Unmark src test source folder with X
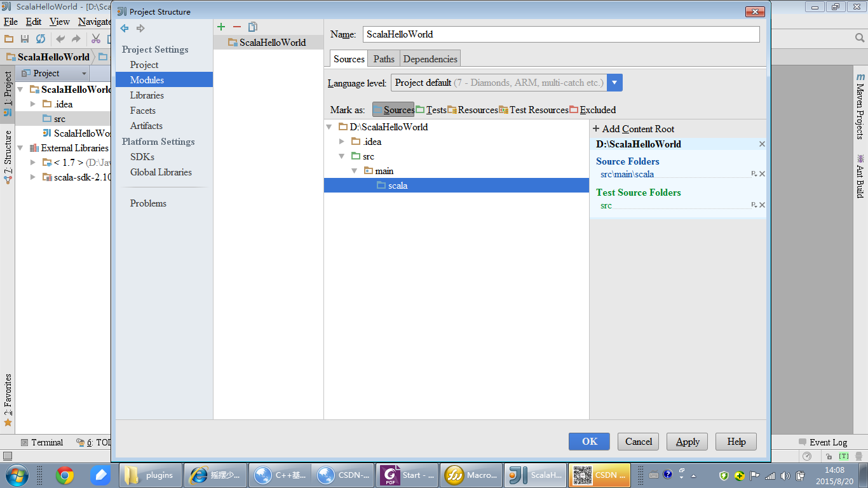Screen dimensions: 868x488 click(762, 205)
